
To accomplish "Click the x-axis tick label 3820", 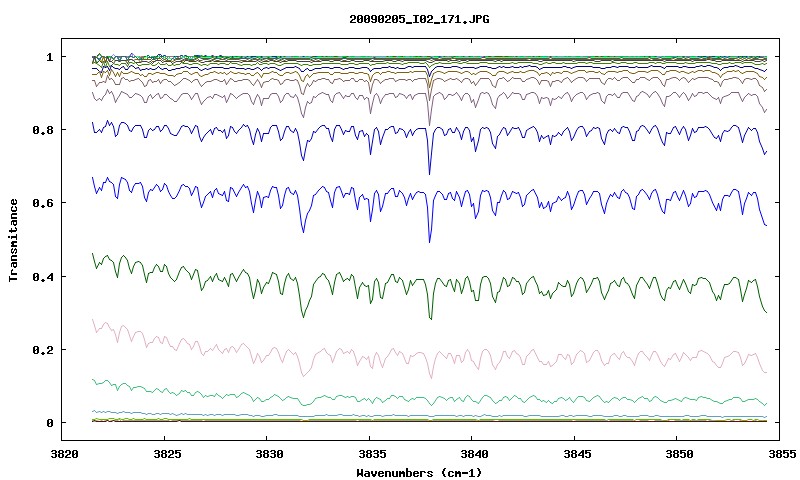I will [x=64, y=454].
